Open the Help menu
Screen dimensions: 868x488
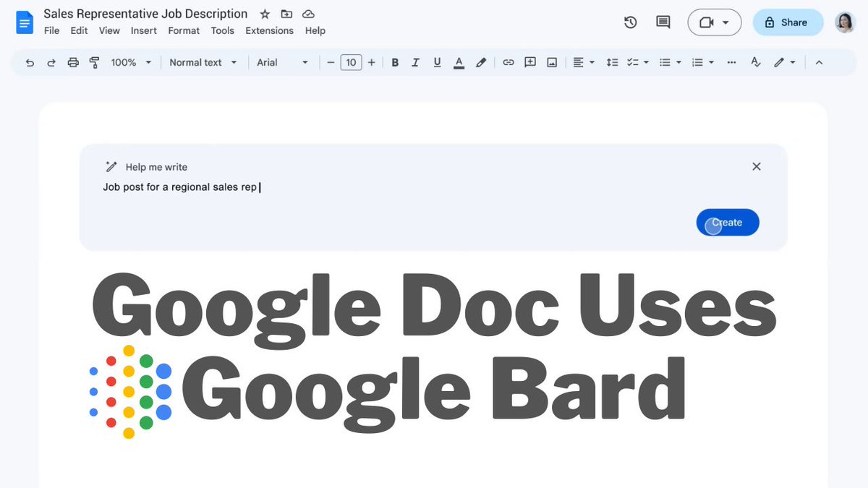pos(315,30)
